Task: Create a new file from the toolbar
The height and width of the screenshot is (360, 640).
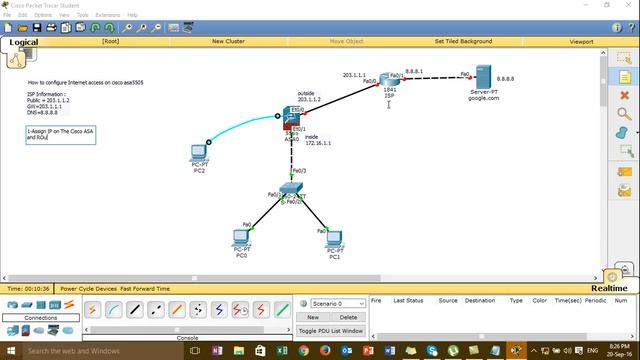Action: [8, 28]
